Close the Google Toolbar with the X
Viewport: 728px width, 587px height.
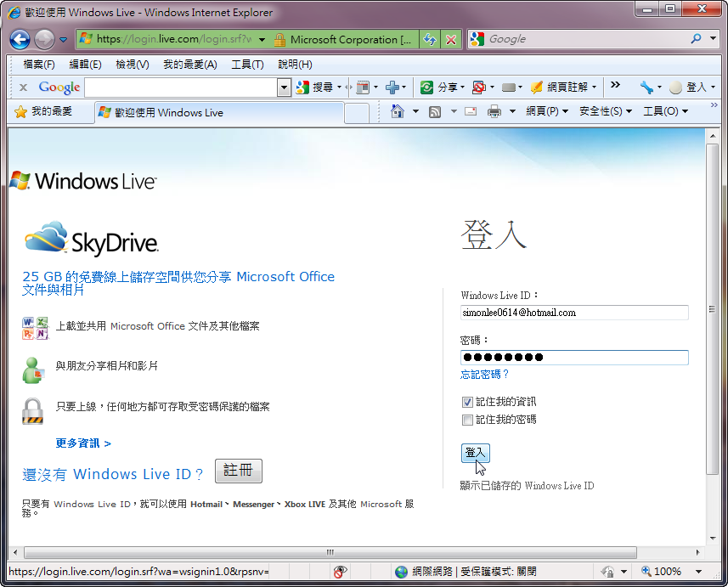[x=23, y=87]
